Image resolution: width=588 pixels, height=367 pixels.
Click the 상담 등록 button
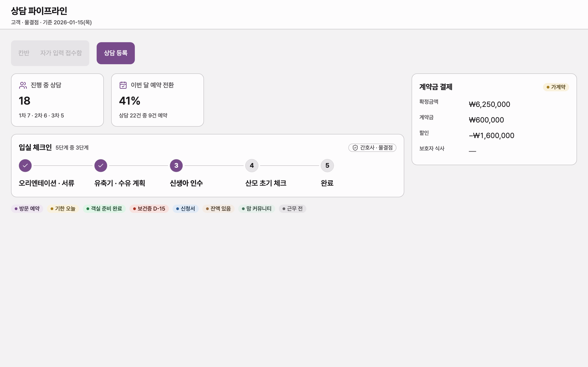coord(116,53)
